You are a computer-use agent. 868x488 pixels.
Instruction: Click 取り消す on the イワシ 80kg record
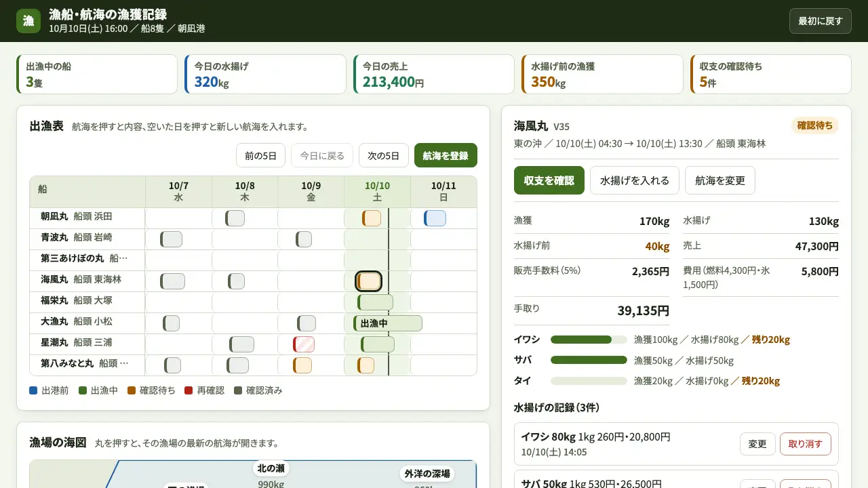(806, 444)
